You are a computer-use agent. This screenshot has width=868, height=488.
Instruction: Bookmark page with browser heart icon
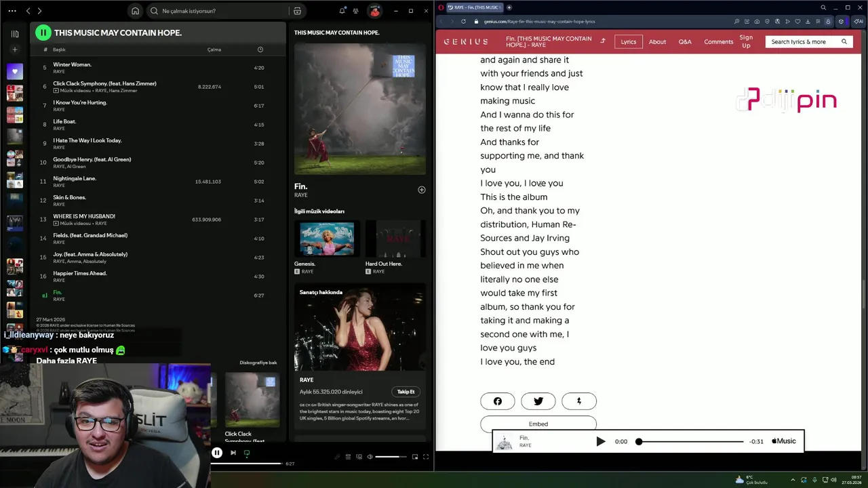(x=797, y=21)
